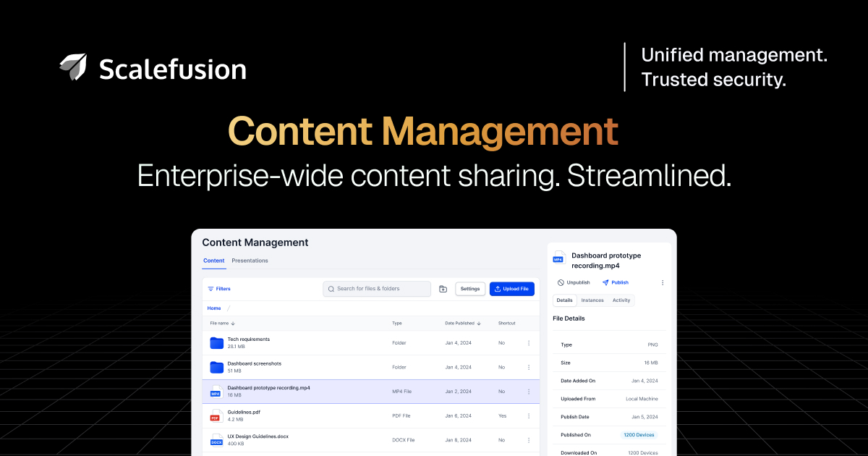Click the Tech requirements folder icon
The height and width of the screenshot is (456, 868).
click(x=216, y=343)
